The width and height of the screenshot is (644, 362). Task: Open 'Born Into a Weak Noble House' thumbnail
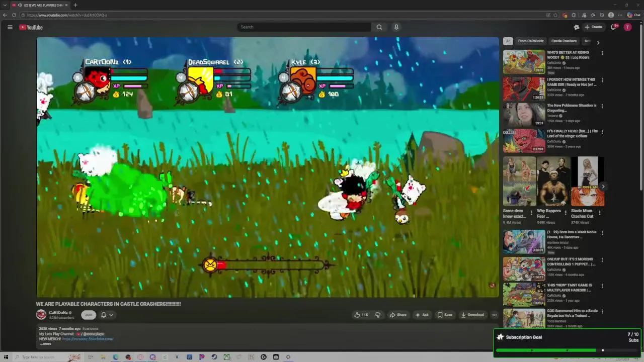524,242
